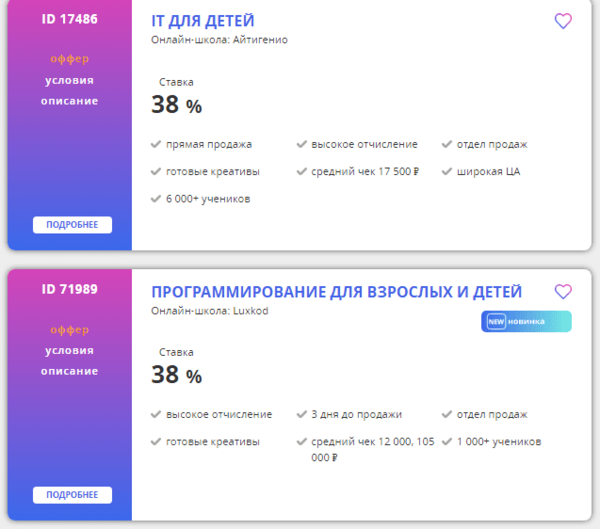The height and width of the screenshot is (529, 600).
Task: Favorite the Luxkod programming offer heart
Action: point(563,292)
